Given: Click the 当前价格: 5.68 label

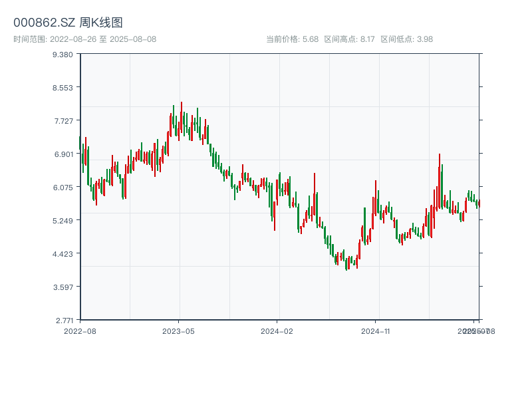Looking at the screenshot, I should [292, 39].
